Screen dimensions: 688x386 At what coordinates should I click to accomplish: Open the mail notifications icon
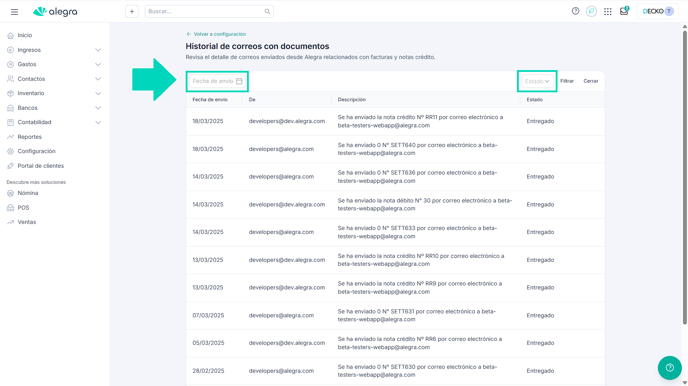(x=624, y=11)
